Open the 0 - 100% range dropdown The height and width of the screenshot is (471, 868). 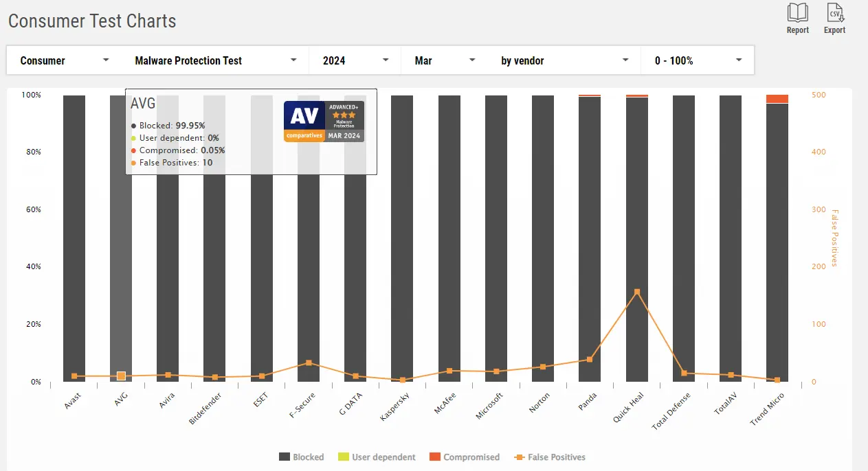(698, 60)
